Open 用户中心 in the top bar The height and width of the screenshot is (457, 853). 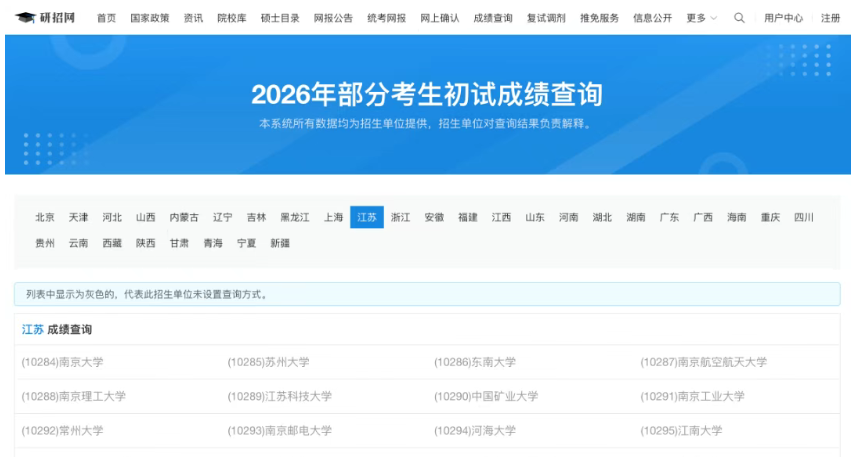point(783,18)
